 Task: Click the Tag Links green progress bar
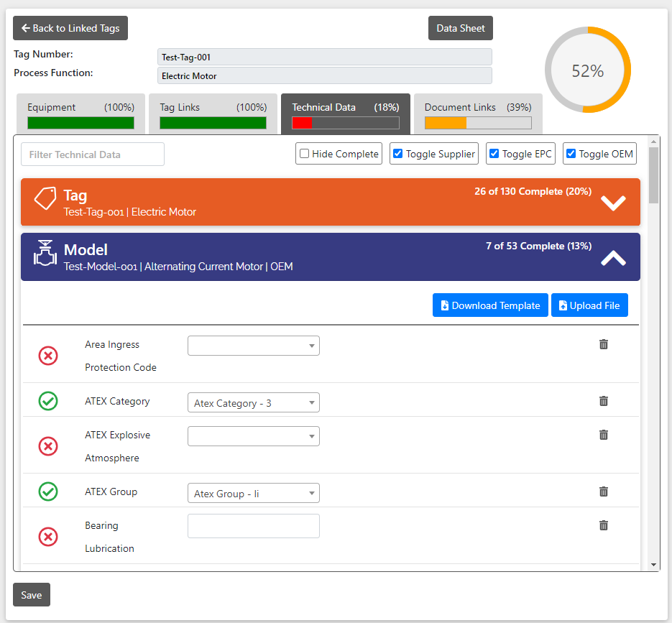213,123
